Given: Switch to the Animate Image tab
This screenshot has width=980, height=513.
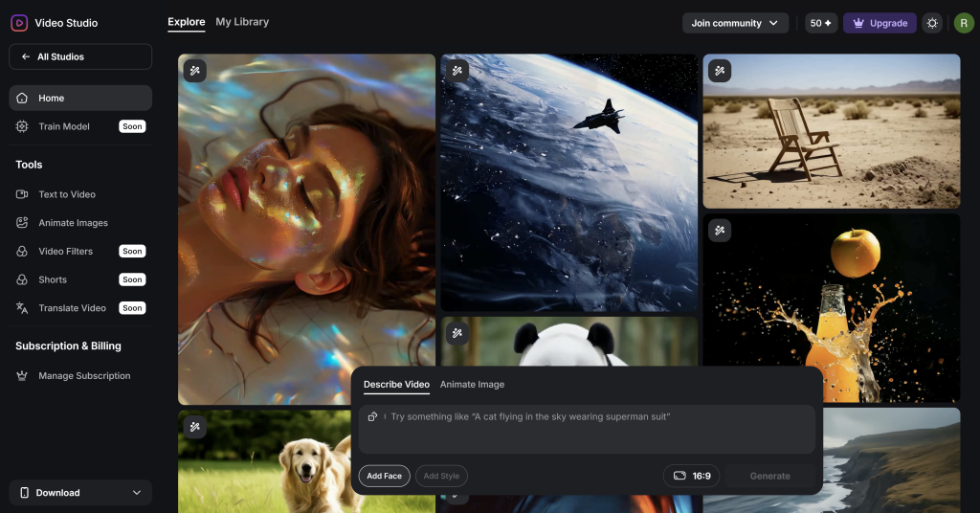Looking at the screenshot, I should 472,385.
